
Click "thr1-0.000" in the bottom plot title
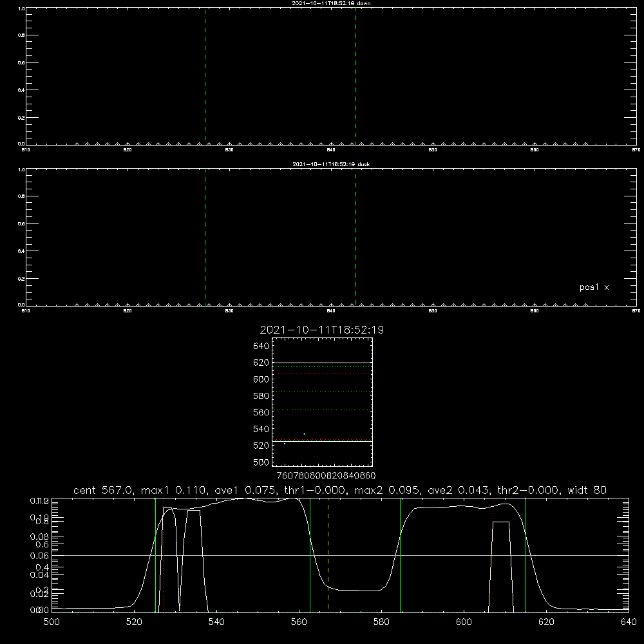pyautogui.click(x=315, y=490)
